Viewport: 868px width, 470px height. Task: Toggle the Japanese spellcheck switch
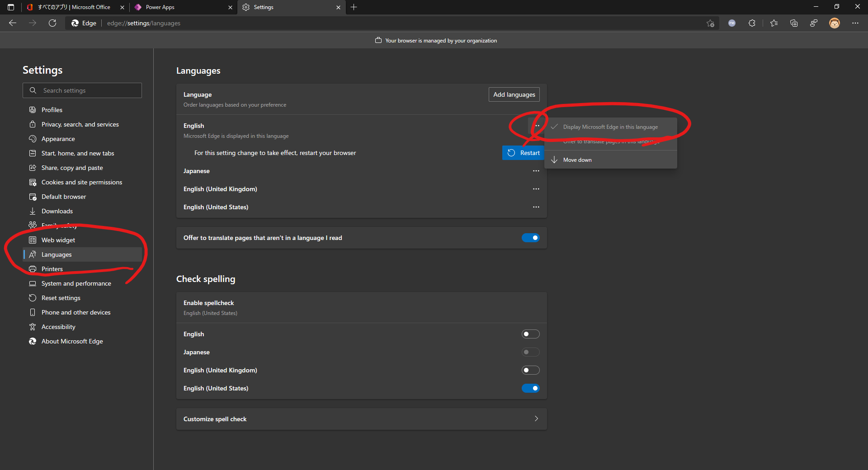531,352
